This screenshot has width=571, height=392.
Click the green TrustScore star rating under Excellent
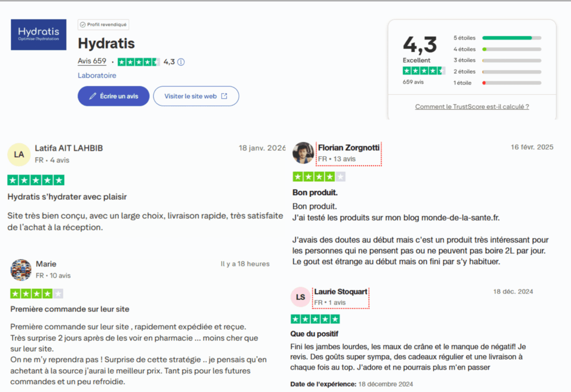coord(424,70)
